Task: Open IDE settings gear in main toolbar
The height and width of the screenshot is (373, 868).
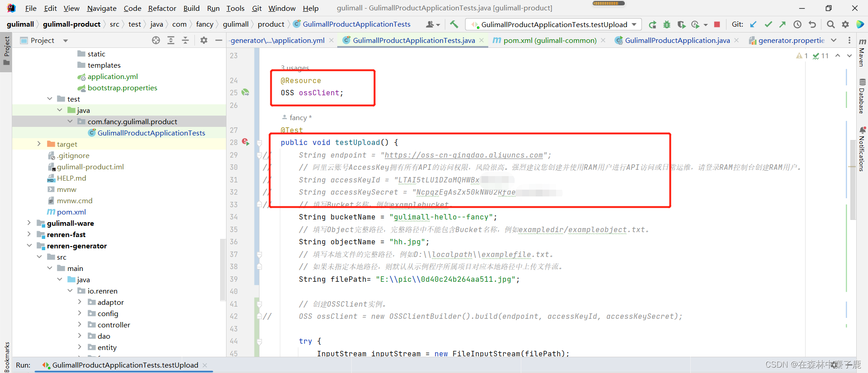Action: pos(845,24)
